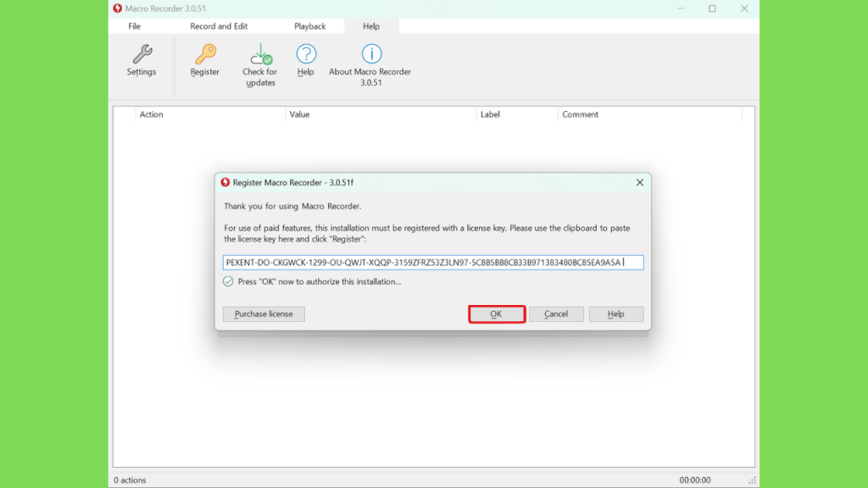Open Settings wrench icon in toolbar
Screen dimensions: 868x488
point(142,61)
